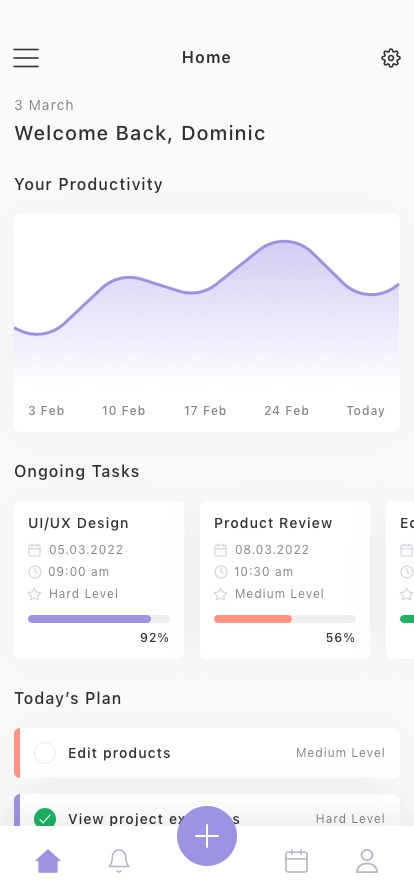
Task: Click the 05.03.2022 date text
Action: (x=86, y=550)
